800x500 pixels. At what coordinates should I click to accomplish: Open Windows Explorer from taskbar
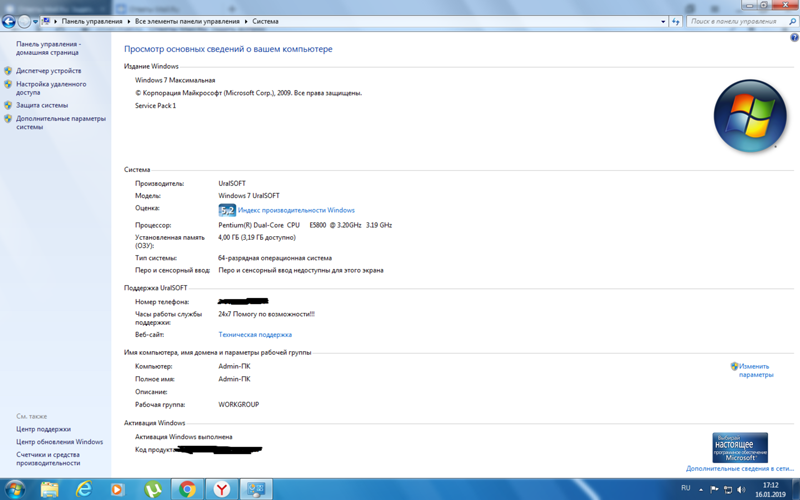[49, 490]
